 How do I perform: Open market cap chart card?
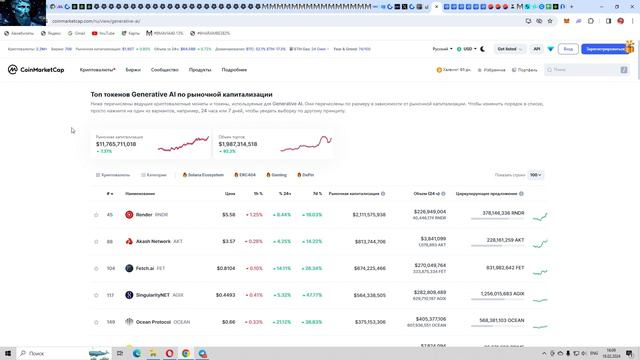point(151,144)
